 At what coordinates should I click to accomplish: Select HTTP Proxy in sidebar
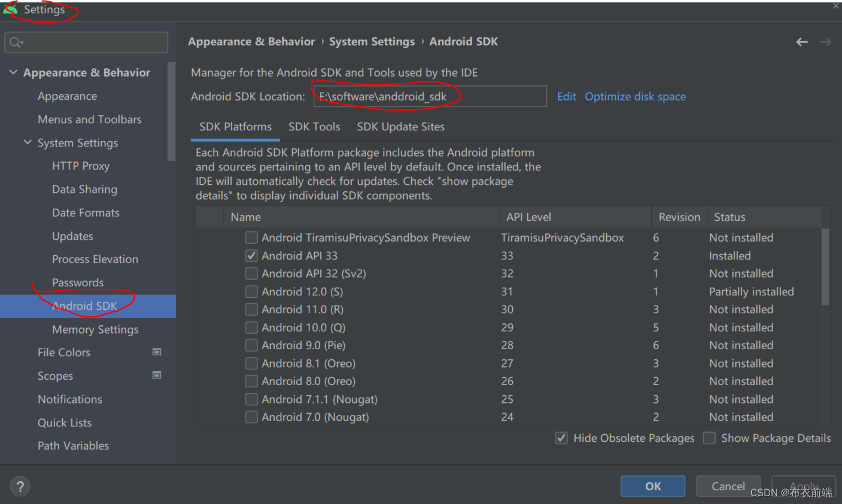tap(81, 166)
